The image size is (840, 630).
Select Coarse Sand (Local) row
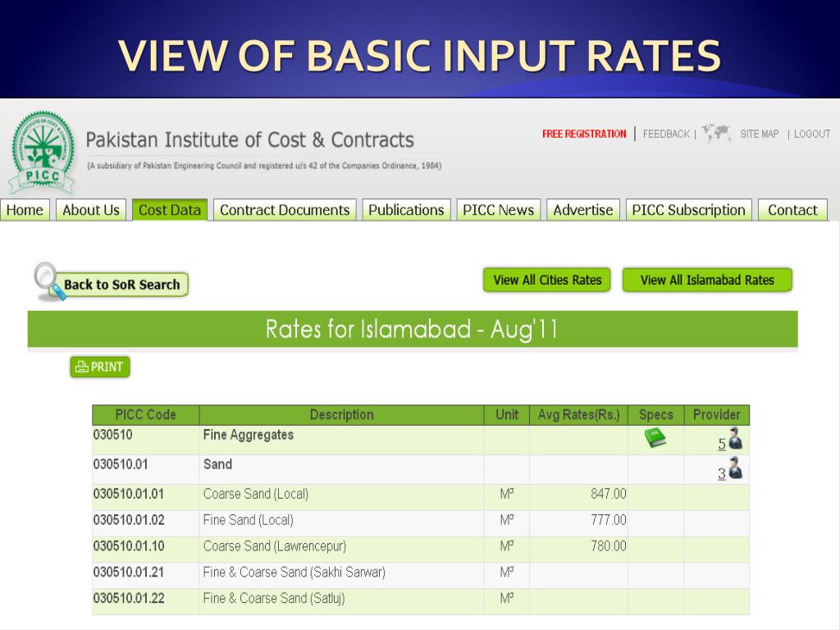tap(421, 497)
